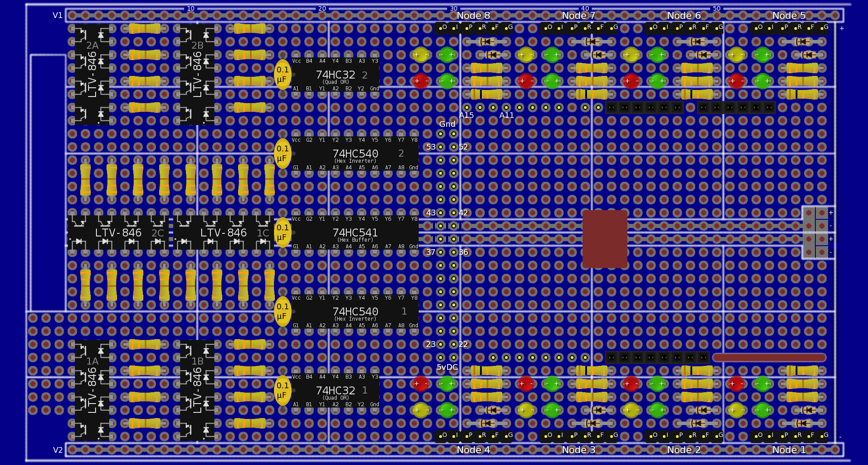
Task: Click the red LED under Node 8
Action: pos(421,81)
